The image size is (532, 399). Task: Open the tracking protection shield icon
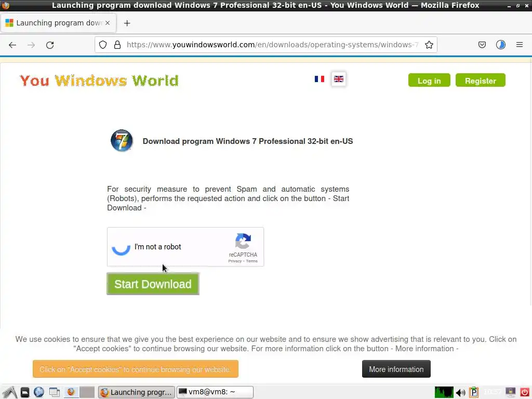click(103, 45)
